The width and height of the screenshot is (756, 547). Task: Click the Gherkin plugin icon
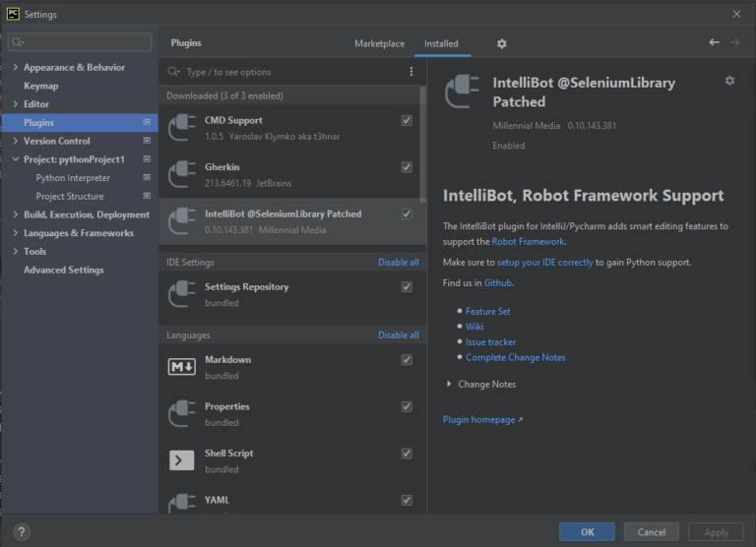click(x=181, y=174)
